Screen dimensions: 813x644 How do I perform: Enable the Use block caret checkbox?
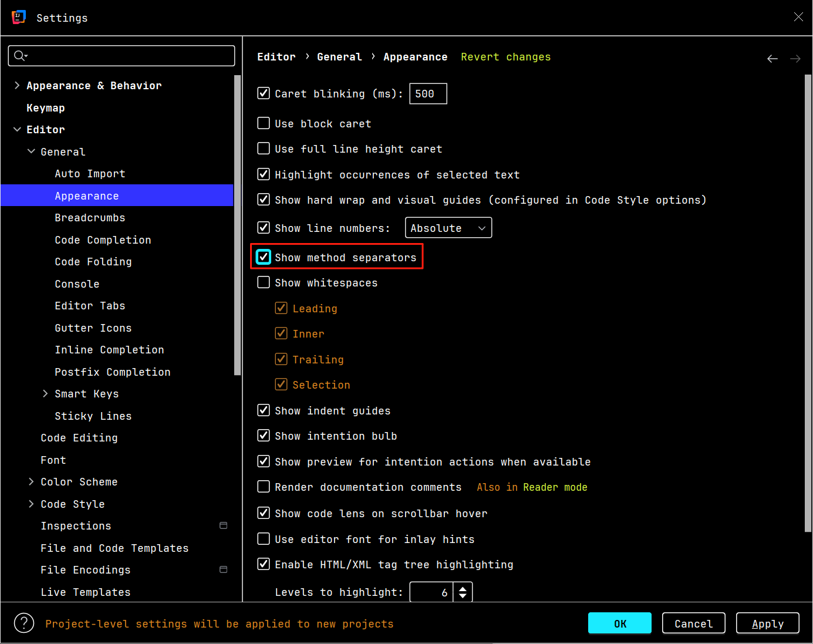pos(264,123)
